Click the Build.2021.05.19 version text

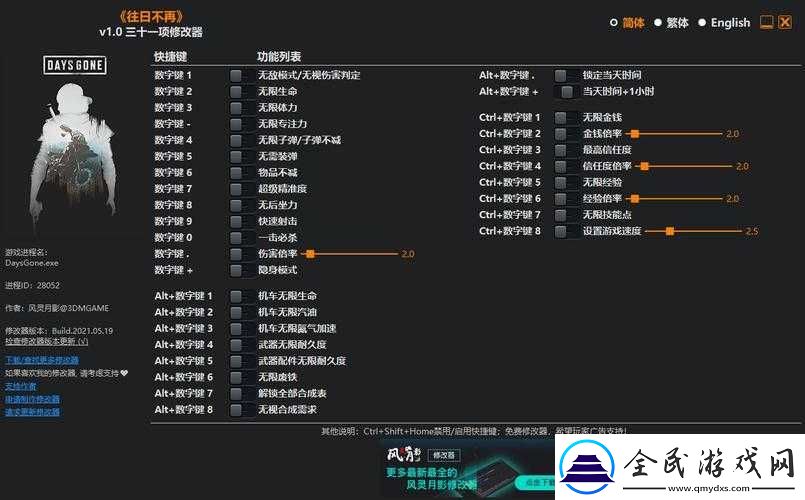coord(83,331)
